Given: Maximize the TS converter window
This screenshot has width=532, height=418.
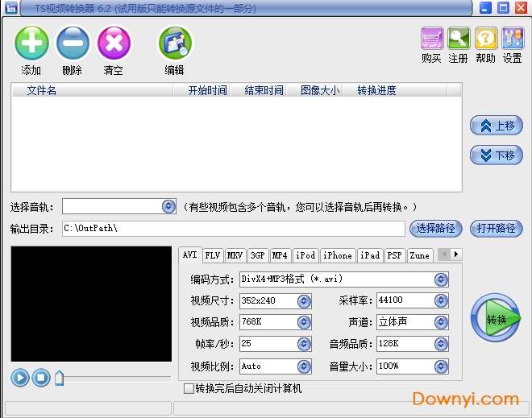Looking at the screenshot, I should pos(503,7).
